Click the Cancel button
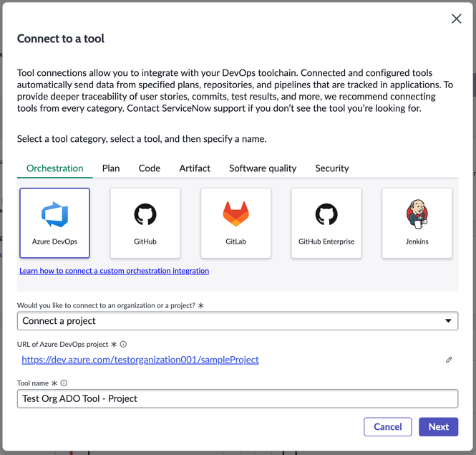 click(388, 427)
